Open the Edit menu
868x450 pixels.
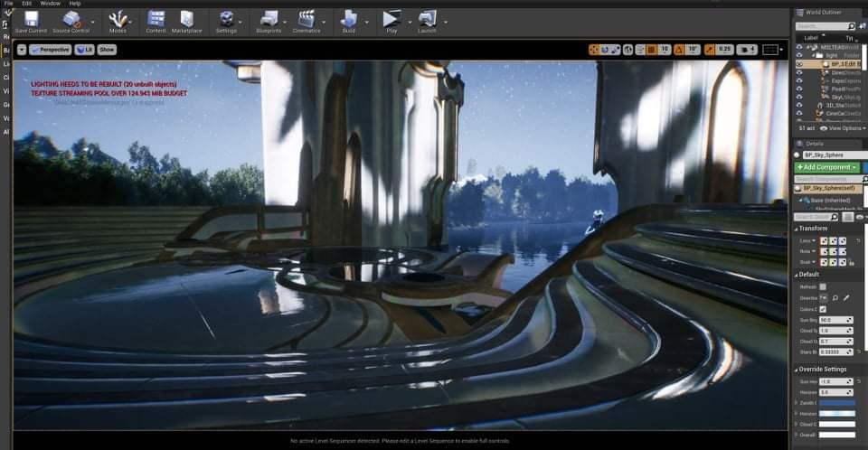[x=27, y=4]
